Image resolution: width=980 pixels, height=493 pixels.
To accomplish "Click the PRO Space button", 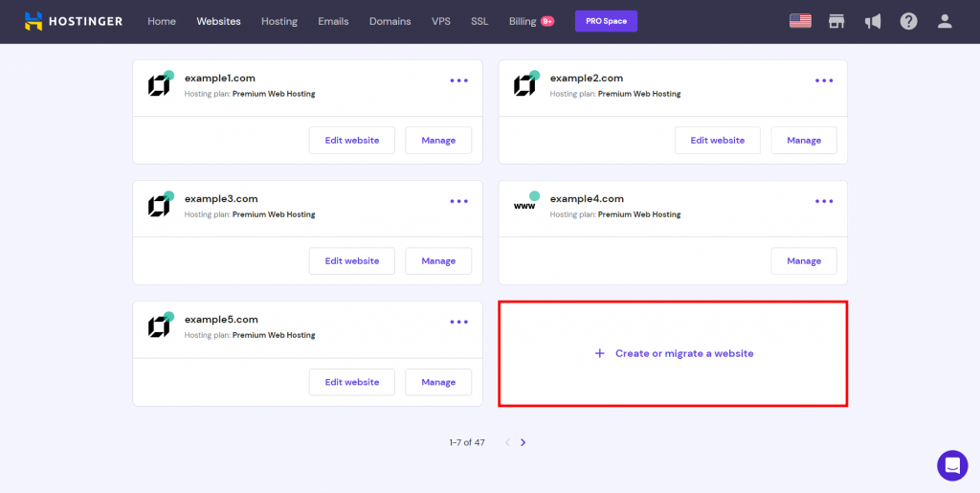I will pos(606,21).
